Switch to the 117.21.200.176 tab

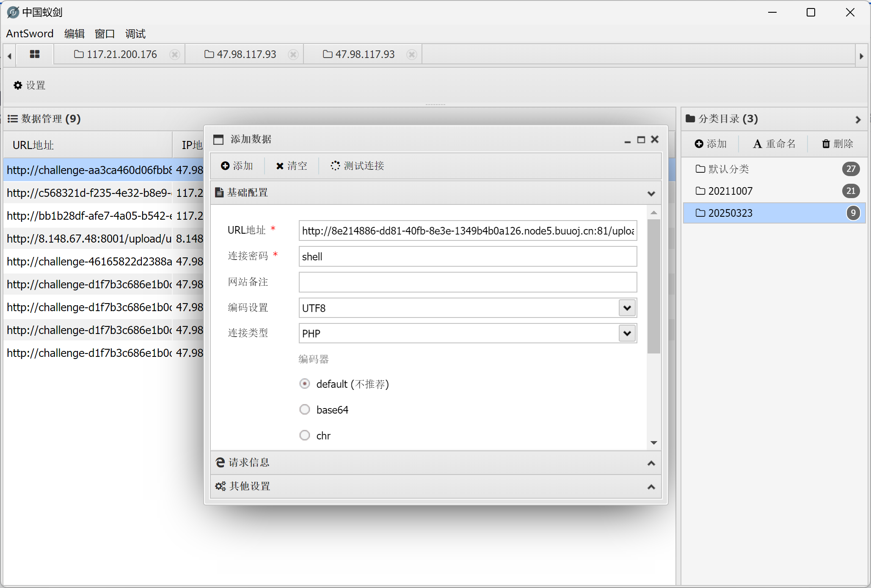[x=122, y=54]
